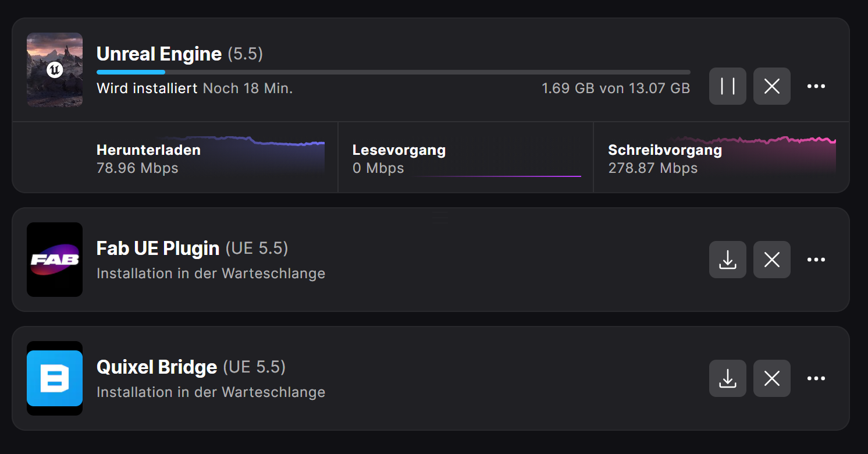Open more options for Unreal Engine

816,86
